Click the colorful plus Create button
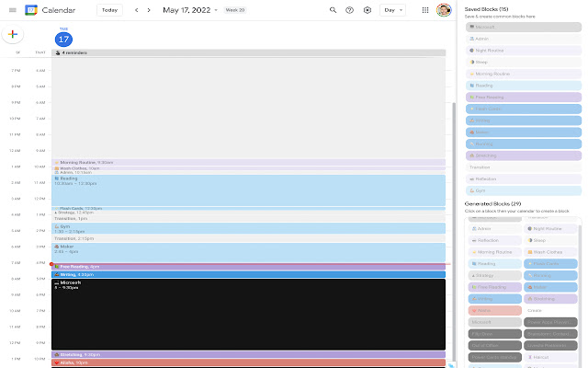The image size is (588, 368). 13,35
